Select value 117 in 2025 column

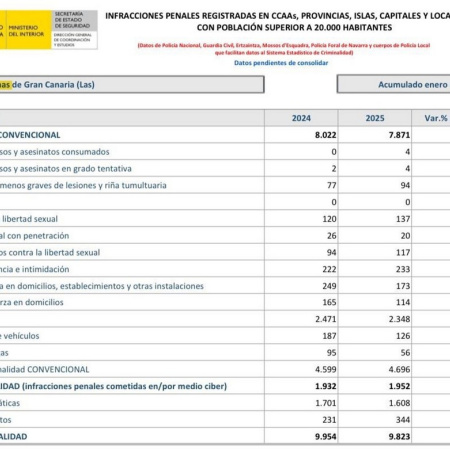[x=403, y=253]
